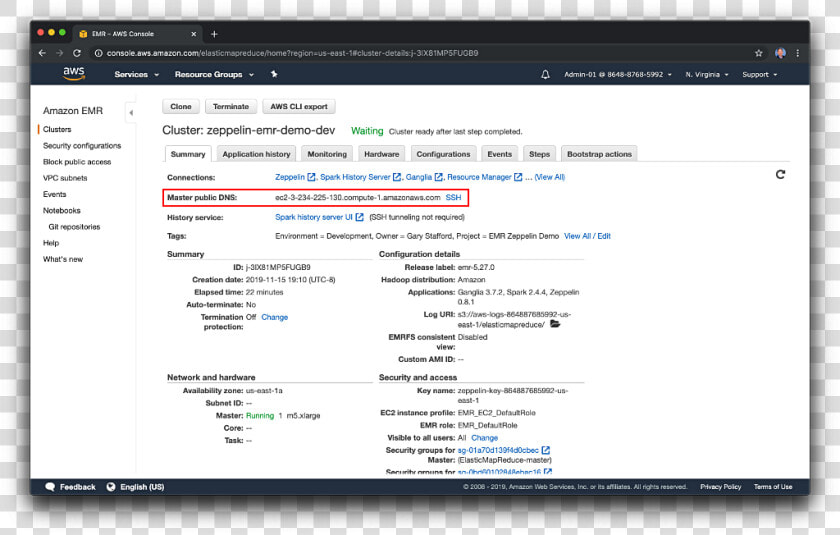Screen dimensions: 840x535
Task: Select Notebooks in sidebar
Action: pyautogui.click(x=62, y=210)
